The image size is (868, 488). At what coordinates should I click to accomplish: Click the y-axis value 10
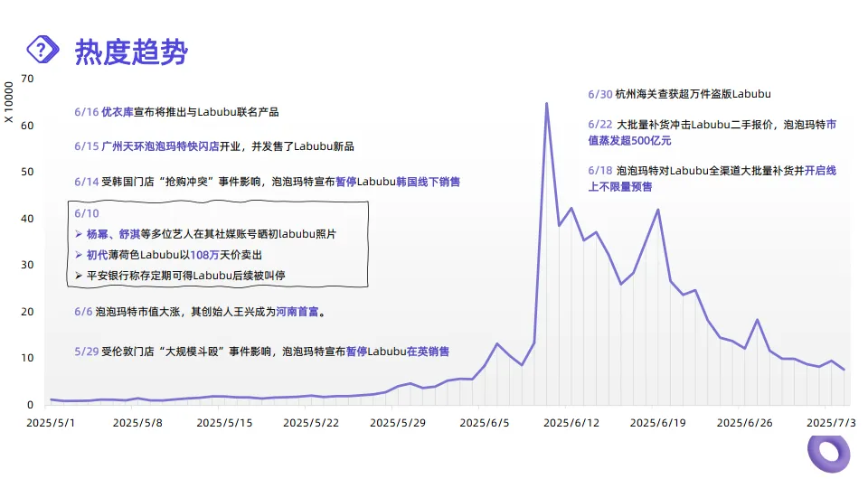point(27,358)
